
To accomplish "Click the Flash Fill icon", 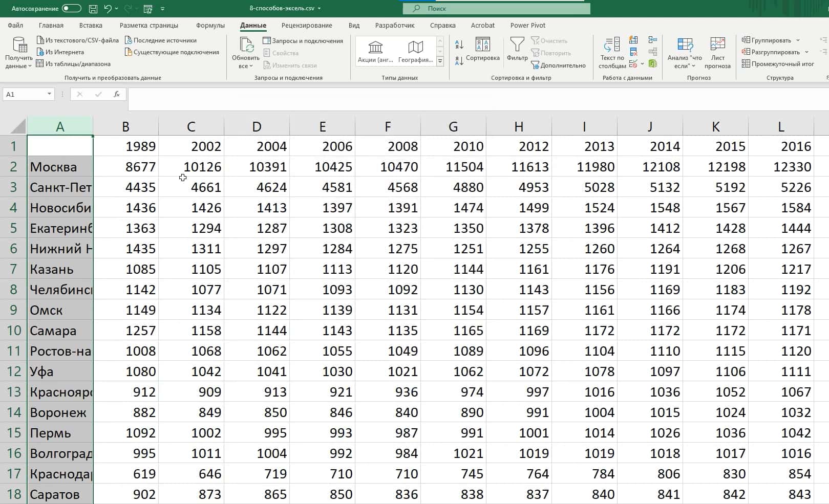I will (x=633, y=40).
